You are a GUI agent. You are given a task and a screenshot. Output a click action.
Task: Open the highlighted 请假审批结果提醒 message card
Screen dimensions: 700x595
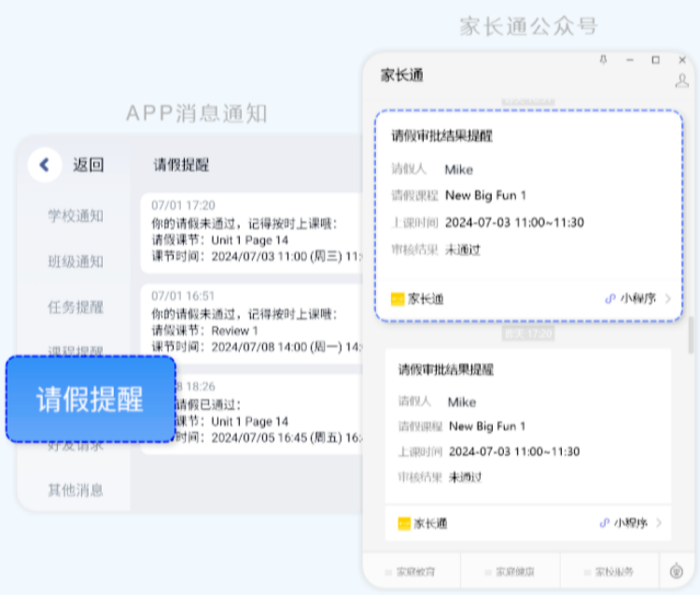pyautogui.click(x=529, y=216)
